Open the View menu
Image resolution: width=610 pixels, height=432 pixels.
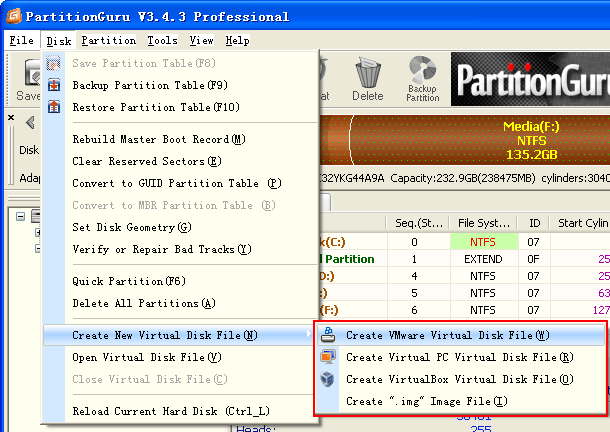(x=202, y=40)
